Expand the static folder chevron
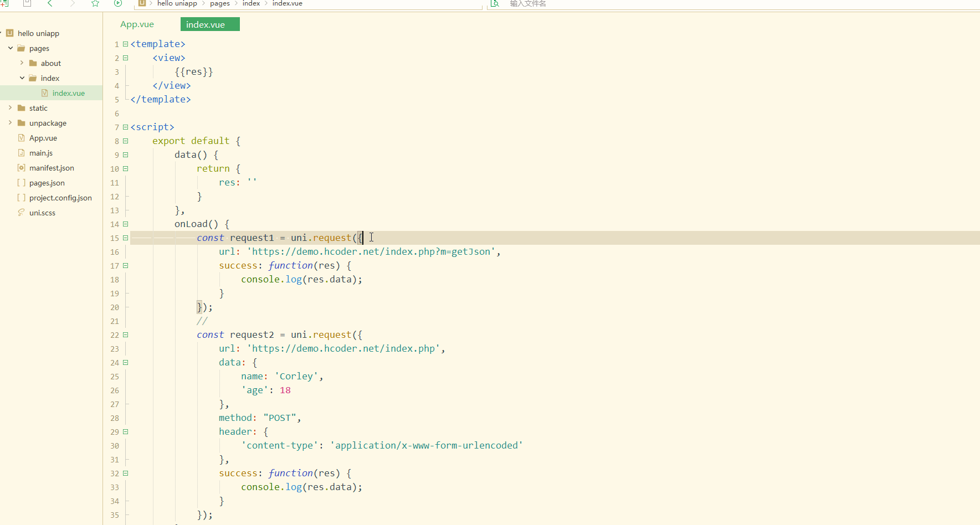980x525 pixels. (x=11, y=108)
